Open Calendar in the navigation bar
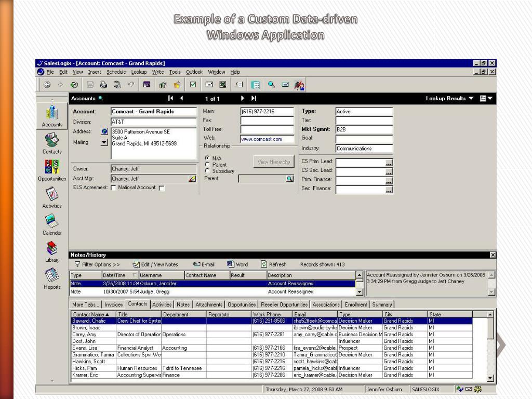The width and height of the screenshot is (532, 399). click(52, 225)
